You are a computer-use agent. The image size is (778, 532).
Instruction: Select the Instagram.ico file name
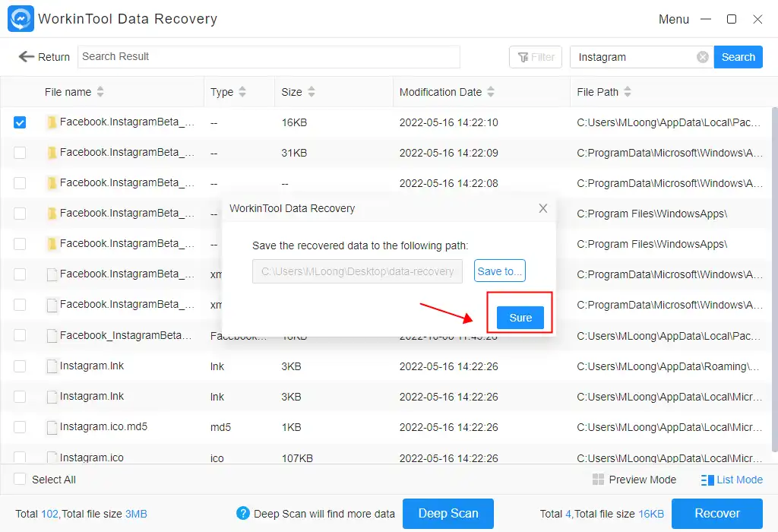pos(92,458)
